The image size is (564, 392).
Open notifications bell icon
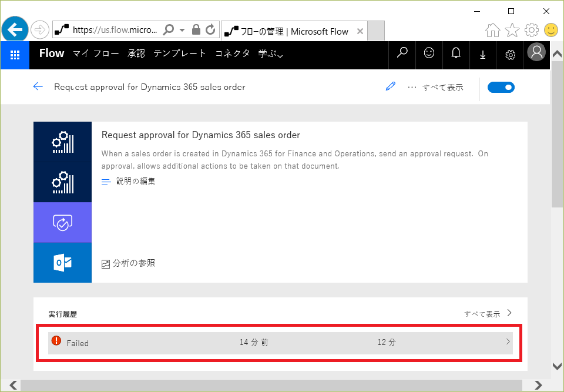tap(456, 53)
